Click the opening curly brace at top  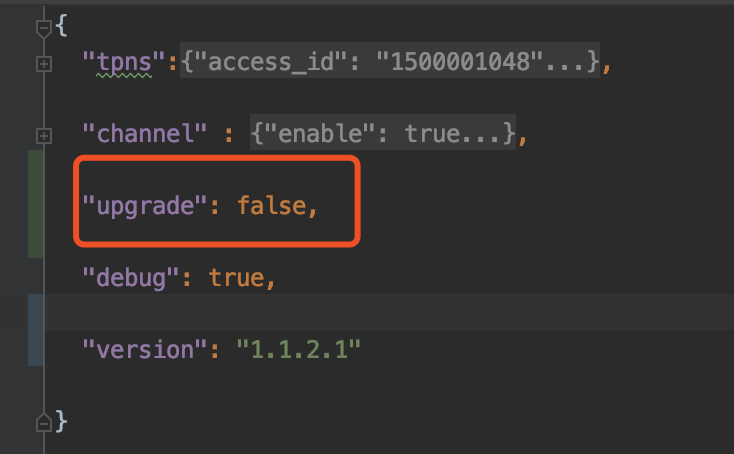pyautogui.click(x=62, y=26)
